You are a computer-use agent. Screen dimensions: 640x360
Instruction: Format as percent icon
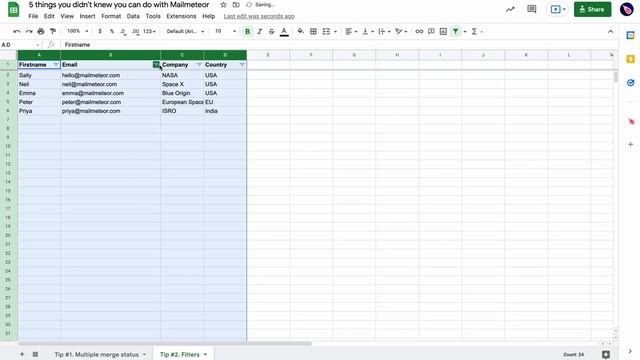pos(112,31)
